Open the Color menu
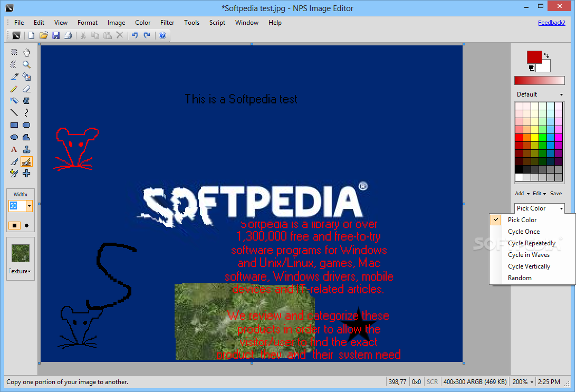Screen dimensions: 576x392 142,23
